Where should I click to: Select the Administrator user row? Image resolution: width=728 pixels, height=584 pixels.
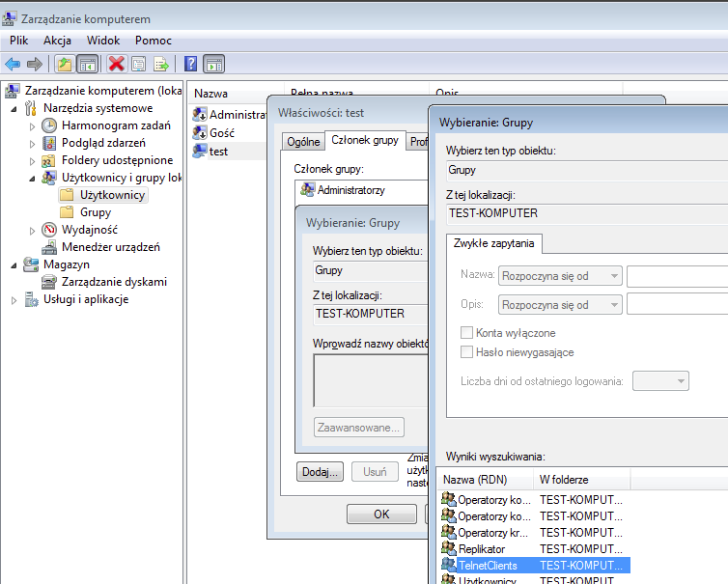pos(230,114)
